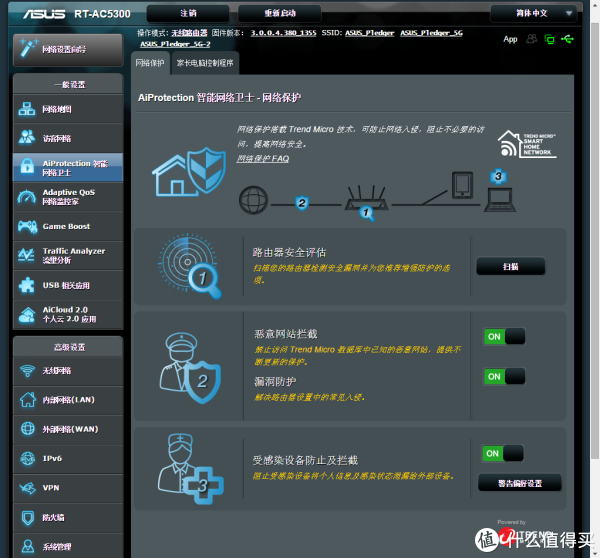Screen dimensions: 600x558
Task: Click the guest users status icon
Action: tap(532, 39)
